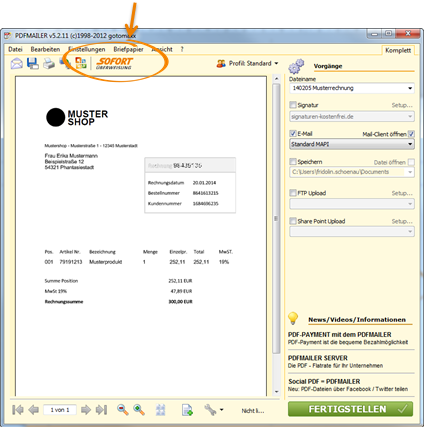The height and width of the screenshot is (427, 424).
Task: Open the save path Documents dropdown
Action: 410,172
